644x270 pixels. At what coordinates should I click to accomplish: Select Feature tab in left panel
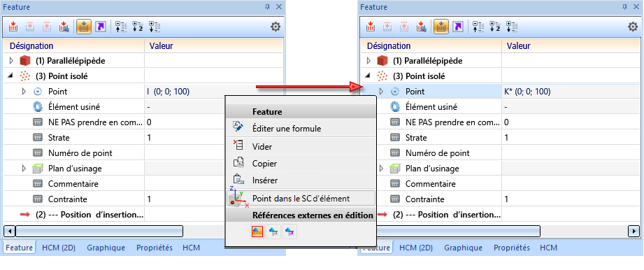tap(19, 248)
